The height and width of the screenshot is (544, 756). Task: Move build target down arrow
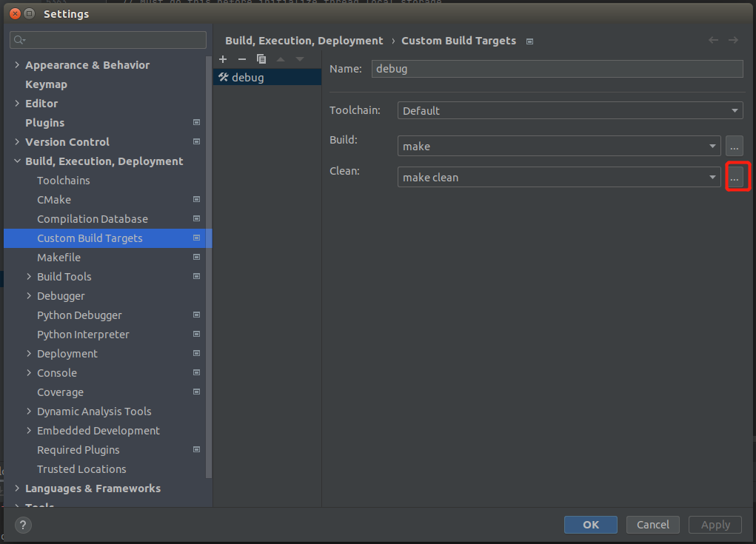pyautogui.click(x=300, y=59)
